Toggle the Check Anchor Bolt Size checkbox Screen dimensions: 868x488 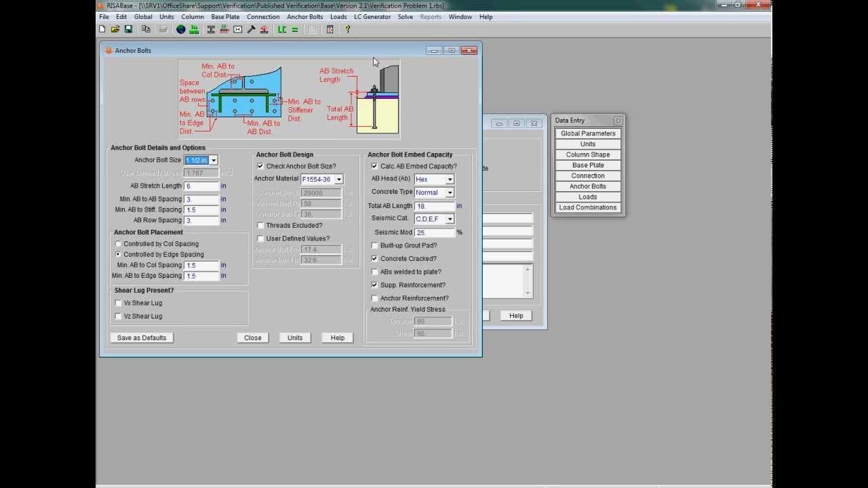[260, 166]
